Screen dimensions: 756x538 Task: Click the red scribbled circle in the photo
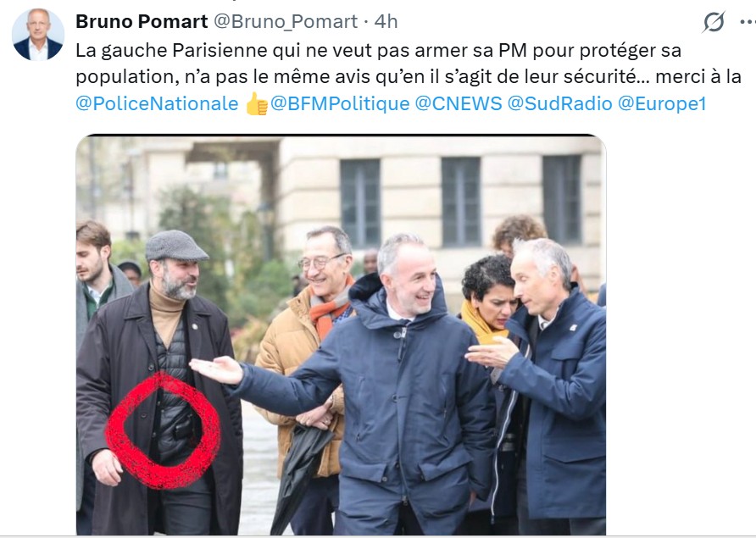[163, 430]
